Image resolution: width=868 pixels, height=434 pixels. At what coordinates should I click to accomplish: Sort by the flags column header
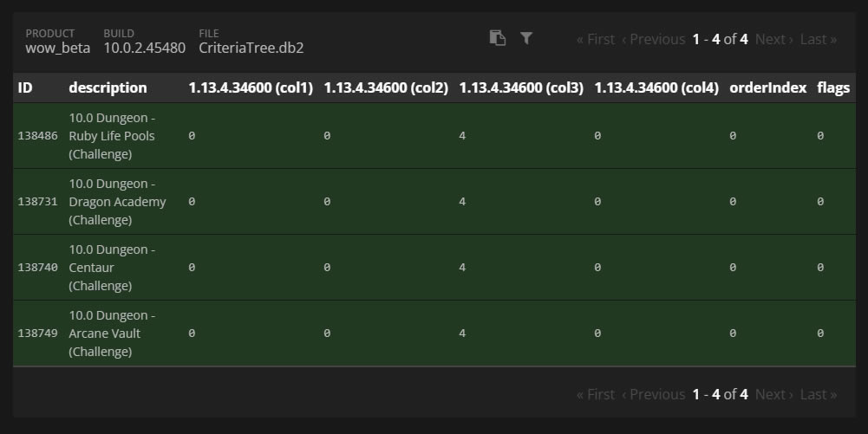click(832, 87)
